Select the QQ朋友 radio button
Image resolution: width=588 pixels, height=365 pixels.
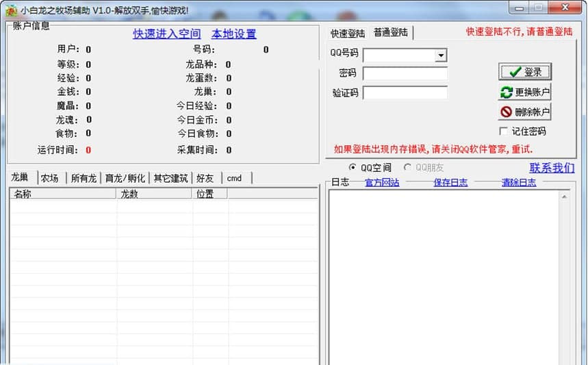tap(407, 167)
